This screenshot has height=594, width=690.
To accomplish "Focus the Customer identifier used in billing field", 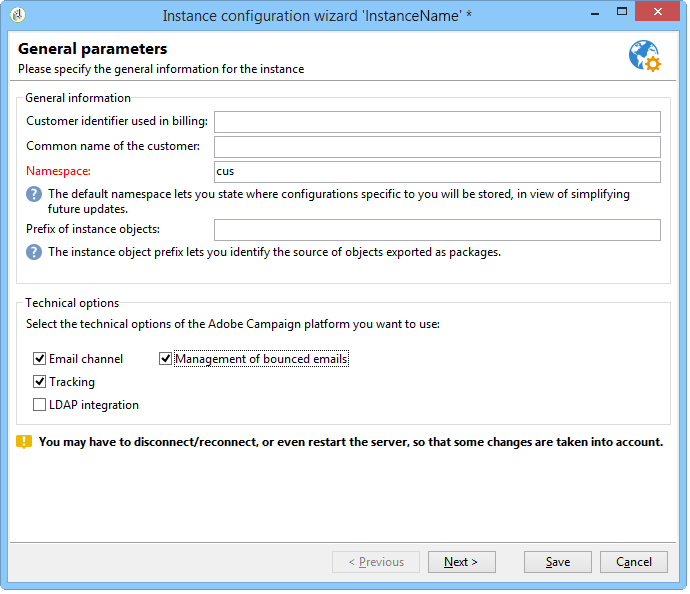I will [437, 122].
